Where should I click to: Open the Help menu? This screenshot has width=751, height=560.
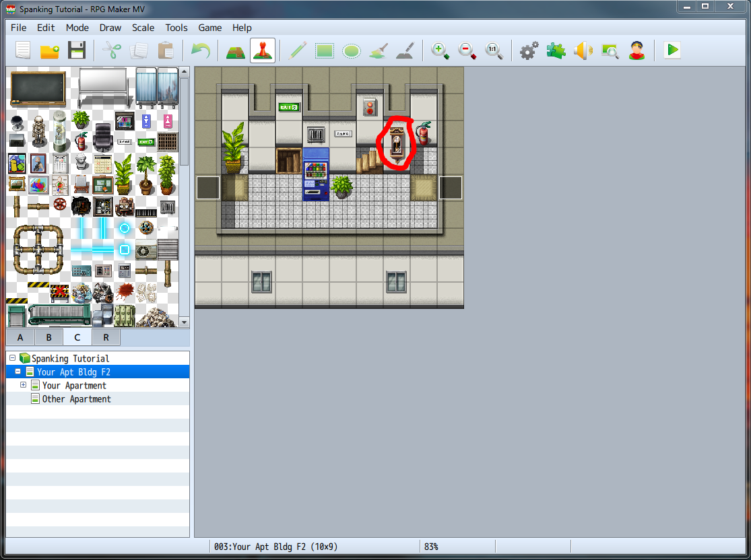[x=242, y=28]
